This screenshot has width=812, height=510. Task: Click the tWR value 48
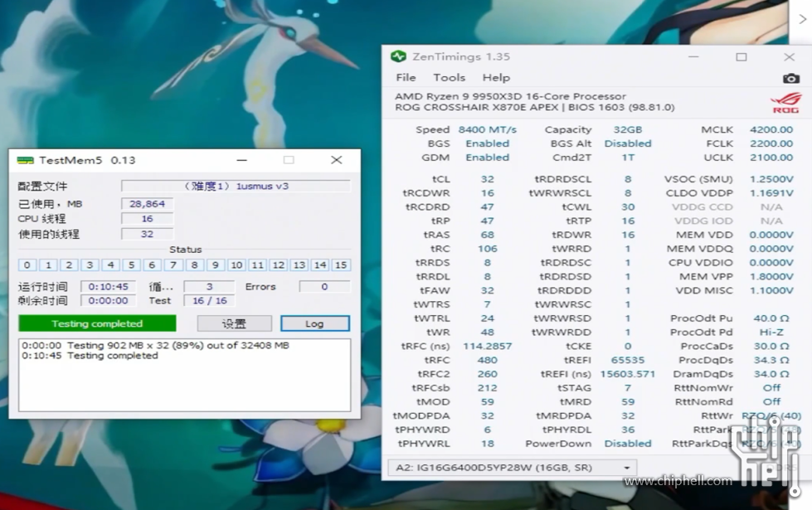(x=488, y=333)
